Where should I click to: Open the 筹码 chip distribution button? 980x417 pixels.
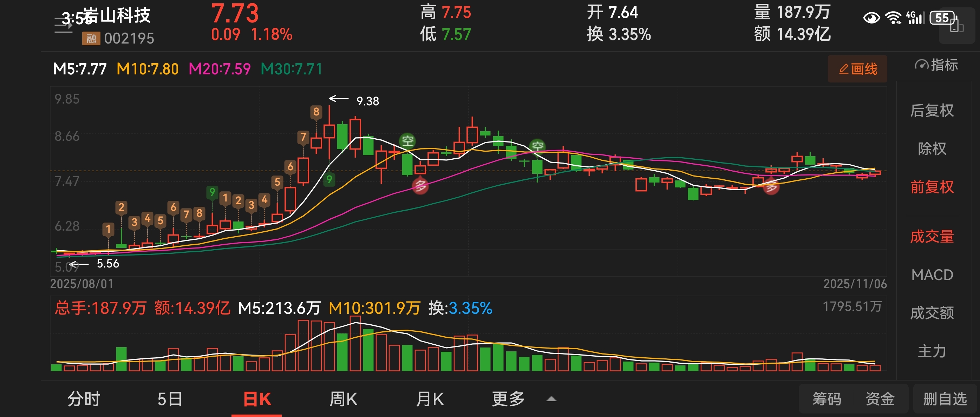[827, 399]
